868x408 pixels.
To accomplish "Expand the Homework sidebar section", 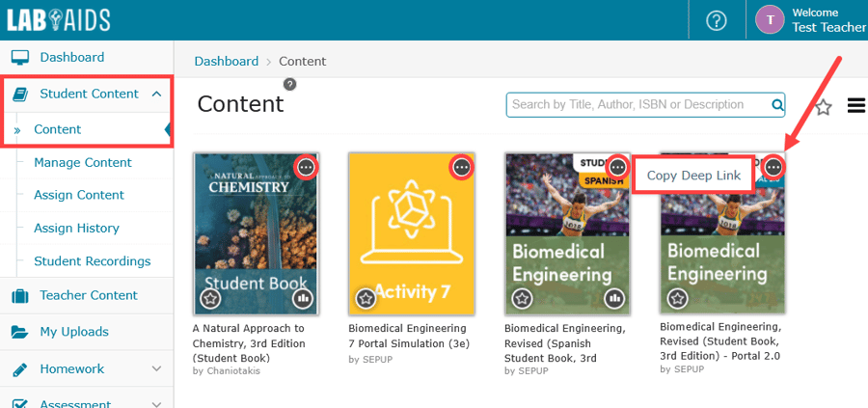I will pos(156,368).
